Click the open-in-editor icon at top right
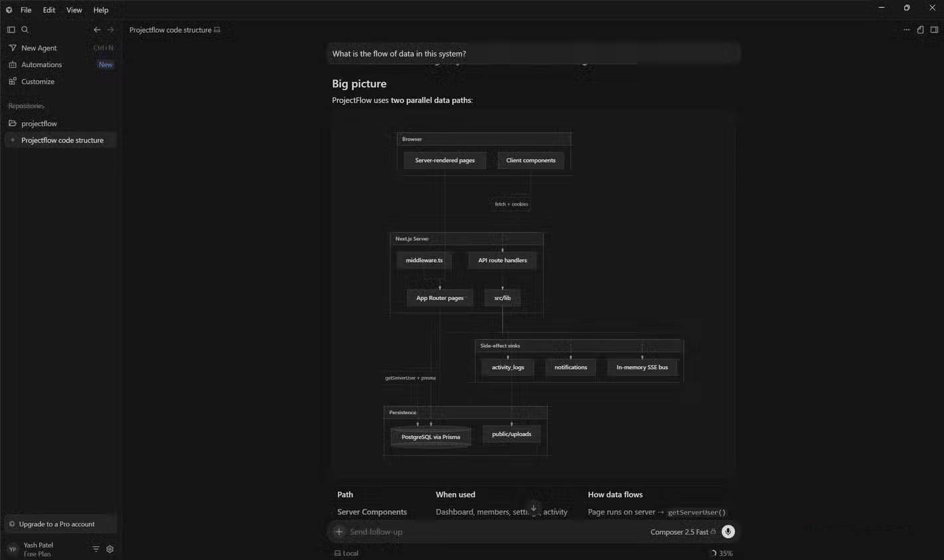944x560 pixels. click(920, 29)
